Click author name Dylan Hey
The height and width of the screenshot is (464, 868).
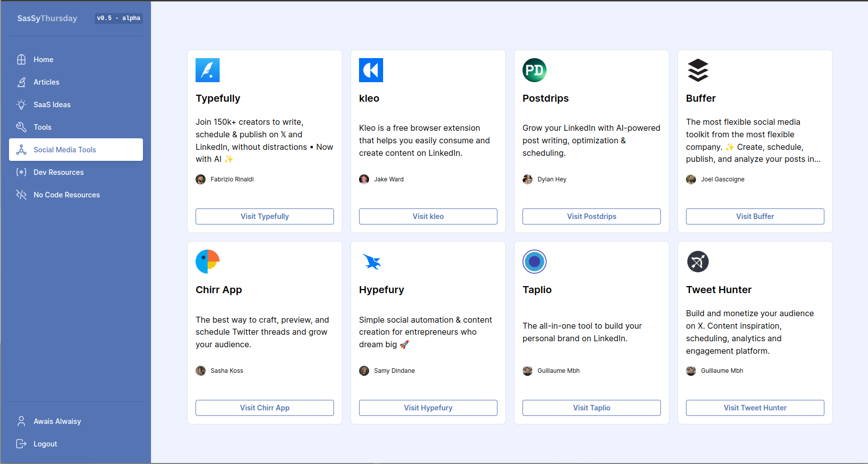click(552, 179)
